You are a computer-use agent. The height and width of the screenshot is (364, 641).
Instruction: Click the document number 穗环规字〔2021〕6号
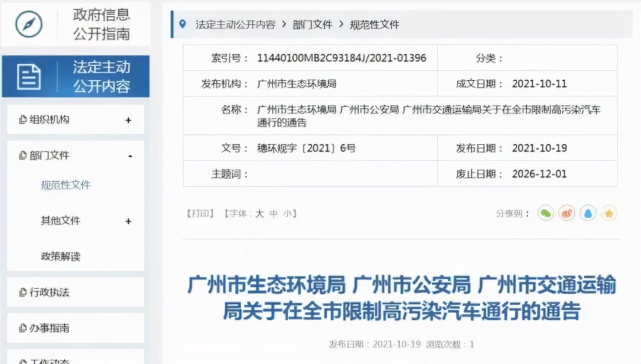pyautogui.click(x=306, y=148)
